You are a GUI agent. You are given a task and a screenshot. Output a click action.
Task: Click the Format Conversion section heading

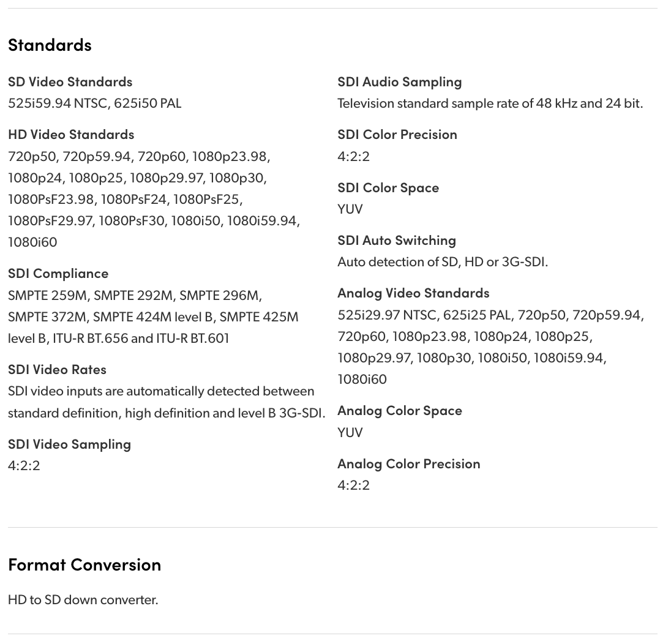84,564
